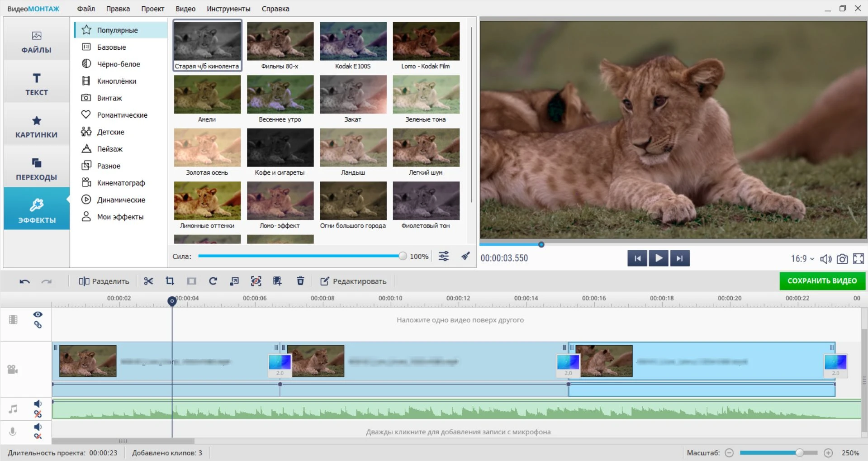Adjust the Сила effect strength slider
This screenshot has height=461, width=868.
[x=402, y=257]
